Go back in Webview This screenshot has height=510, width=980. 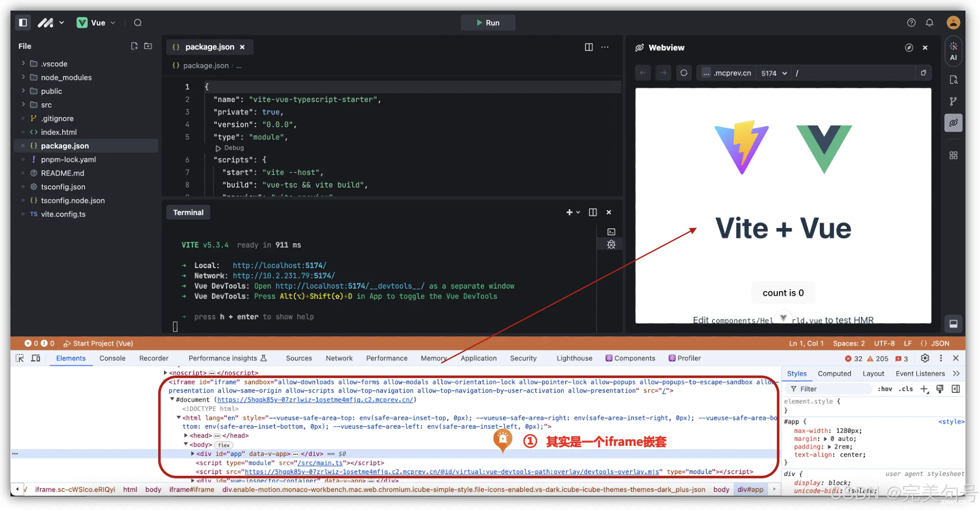[x=643, y=73]
